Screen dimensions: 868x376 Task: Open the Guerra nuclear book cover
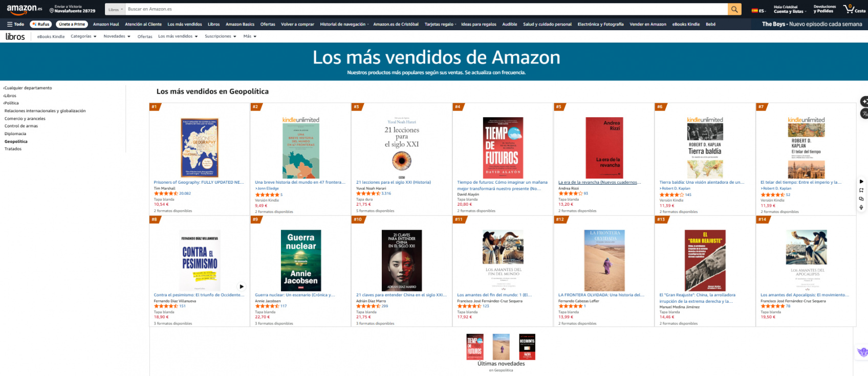[x=301, y=260]
